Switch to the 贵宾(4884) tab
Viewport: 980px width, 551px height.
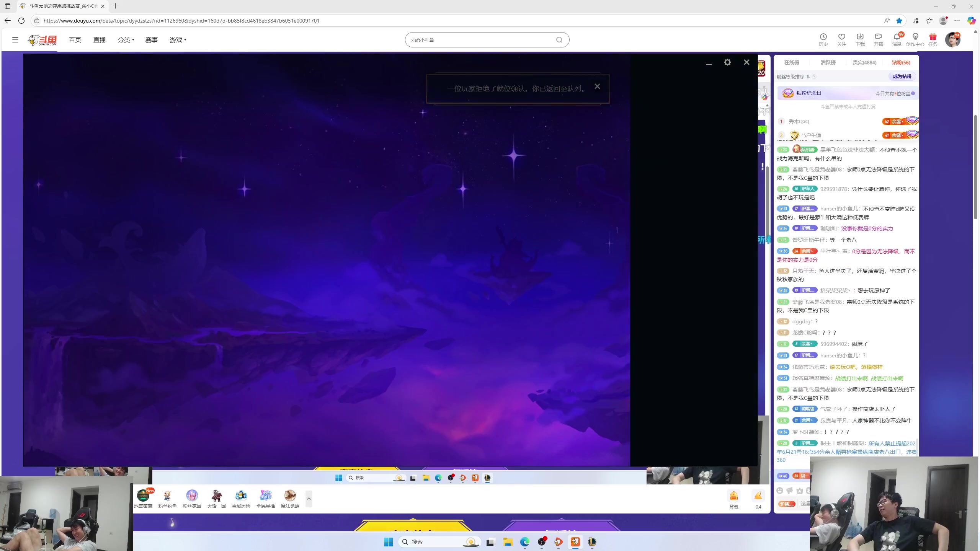tap(864, 62)
